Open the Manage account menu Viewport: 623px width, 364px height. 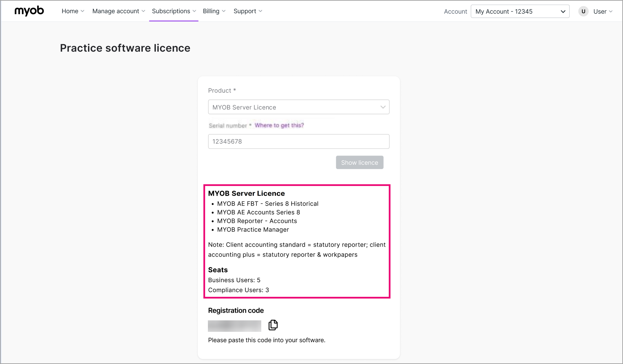119,11
